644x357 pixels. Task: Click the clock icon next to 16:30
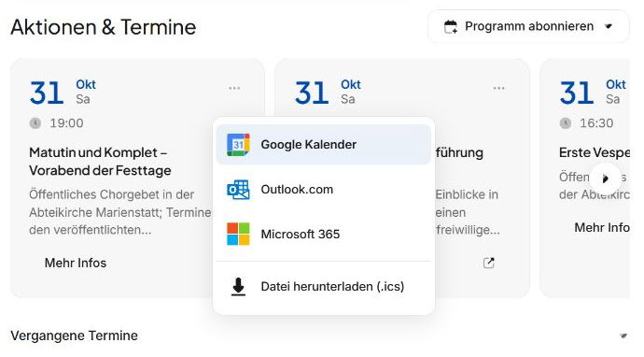[566, 123]
